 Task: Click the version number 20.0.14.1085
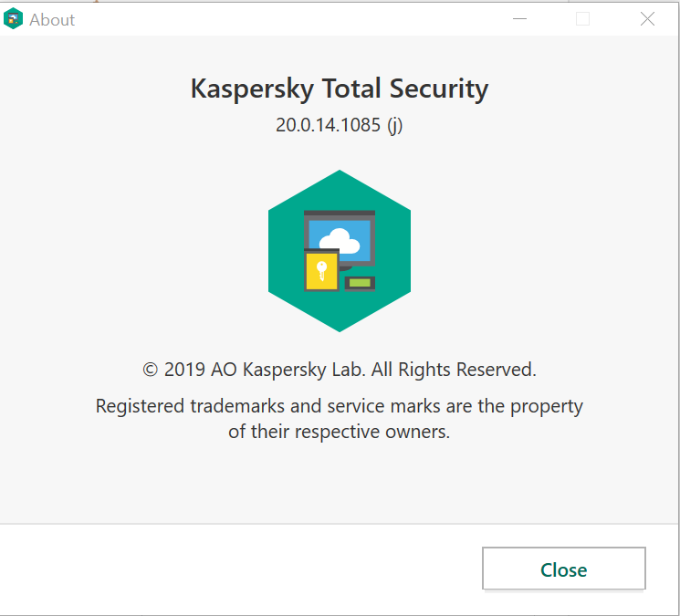(328, 125)
